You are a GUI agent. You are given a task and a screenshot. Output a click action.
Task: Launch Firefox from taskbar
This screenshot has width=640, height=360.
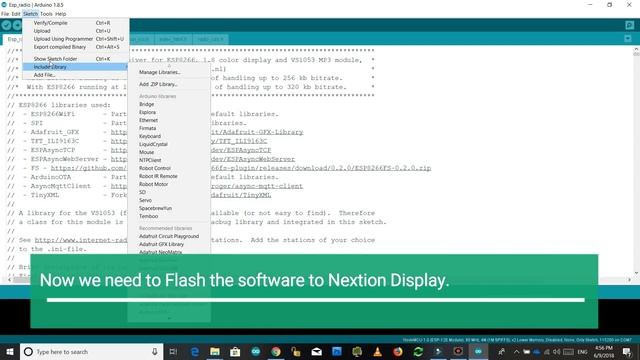click(398, 351)
